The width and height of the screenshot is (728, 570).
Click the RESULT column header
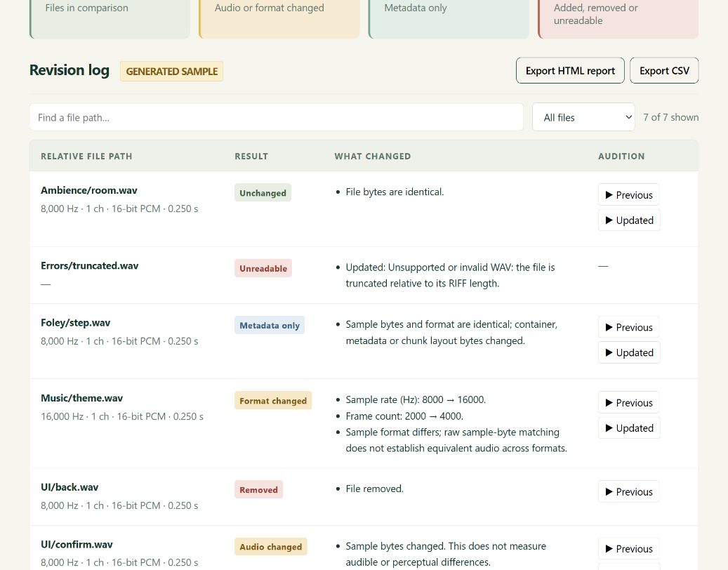(x=251, y=156)
